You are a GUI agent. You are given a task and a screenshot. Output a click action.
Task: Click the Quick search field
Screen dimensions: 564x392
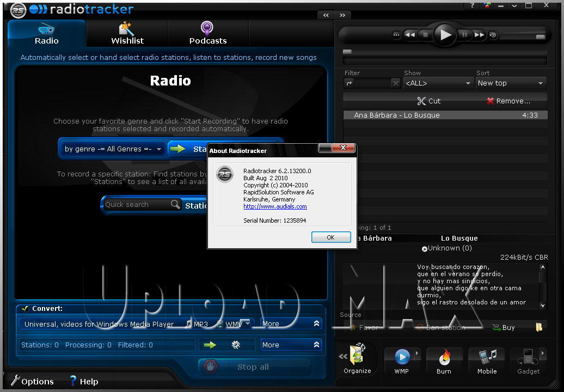click(137, 205)
